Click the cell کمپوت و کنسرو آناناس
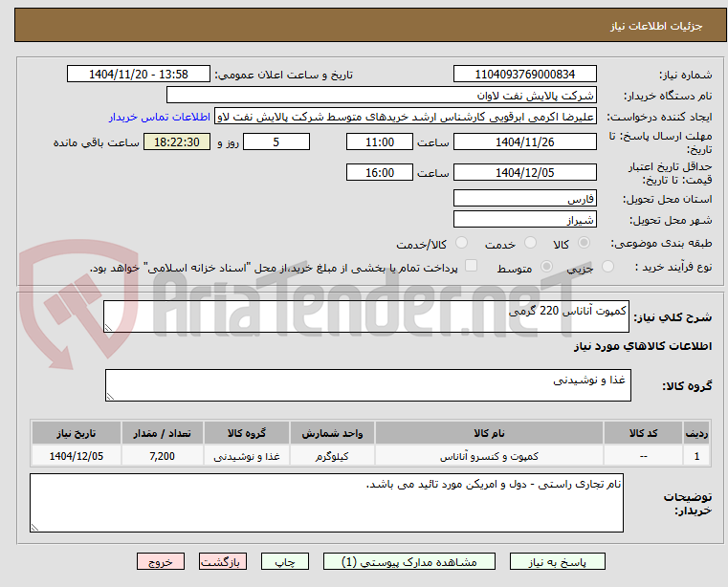The height and width of the screenshot is (587, 728). (x=489, y=456)
